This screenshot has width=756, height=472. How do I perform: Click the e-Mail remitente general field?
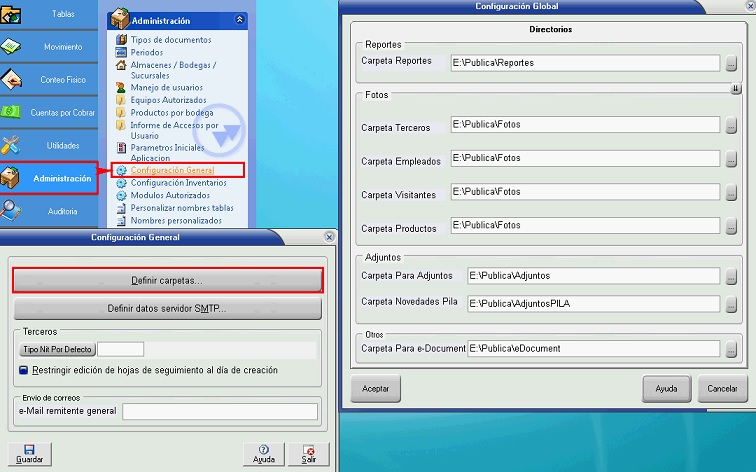point(219,411)
